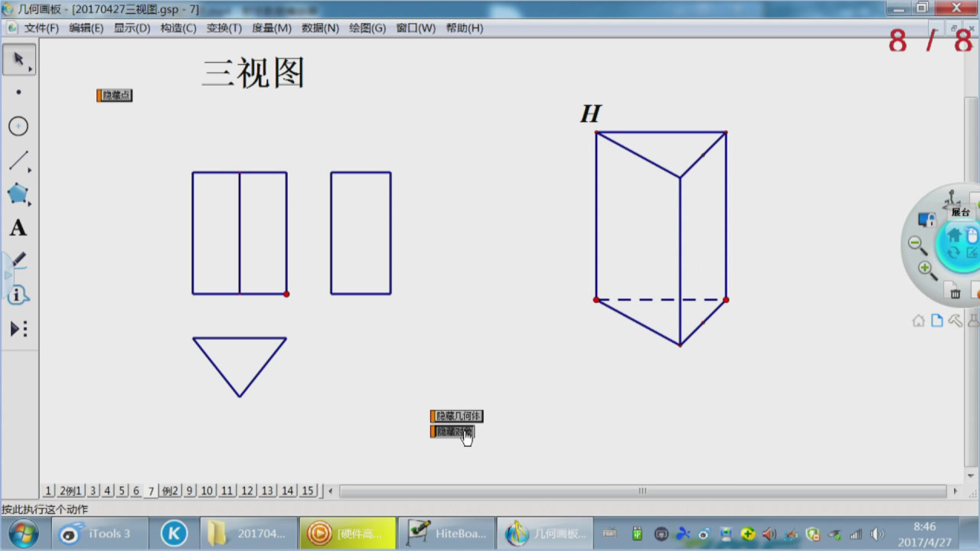Click the clock showing 8:46 in system tray
This screenshot has height=551, width=980.
[925, 527]
